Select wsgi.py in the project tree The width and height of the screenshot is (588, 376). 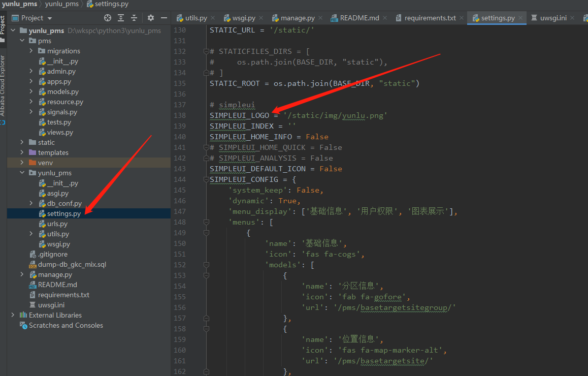pos(58,244)
